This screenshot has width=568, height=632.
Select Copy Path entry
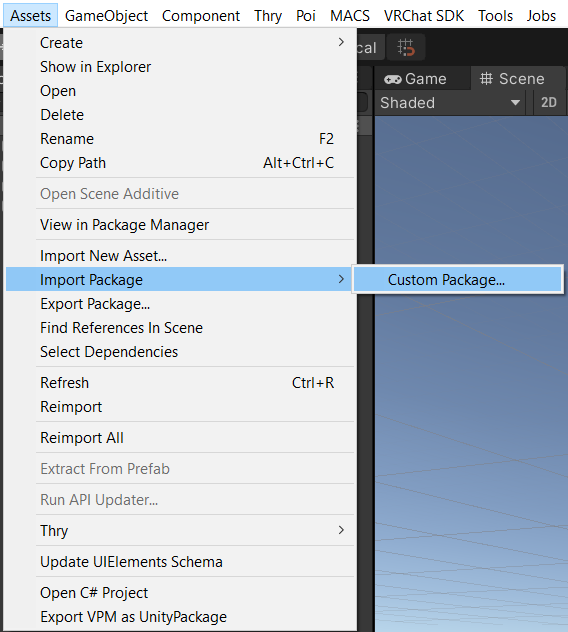179,163
